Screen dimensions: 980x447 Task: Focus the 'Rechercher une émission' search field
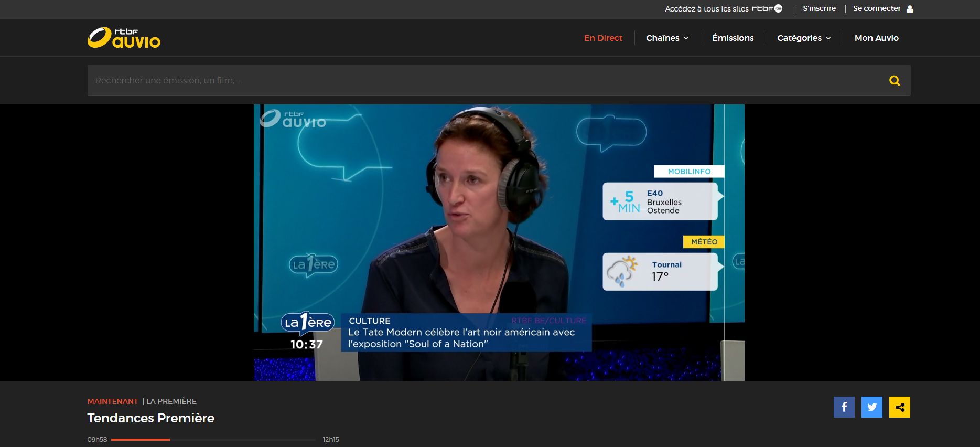(x=499, y=80)
